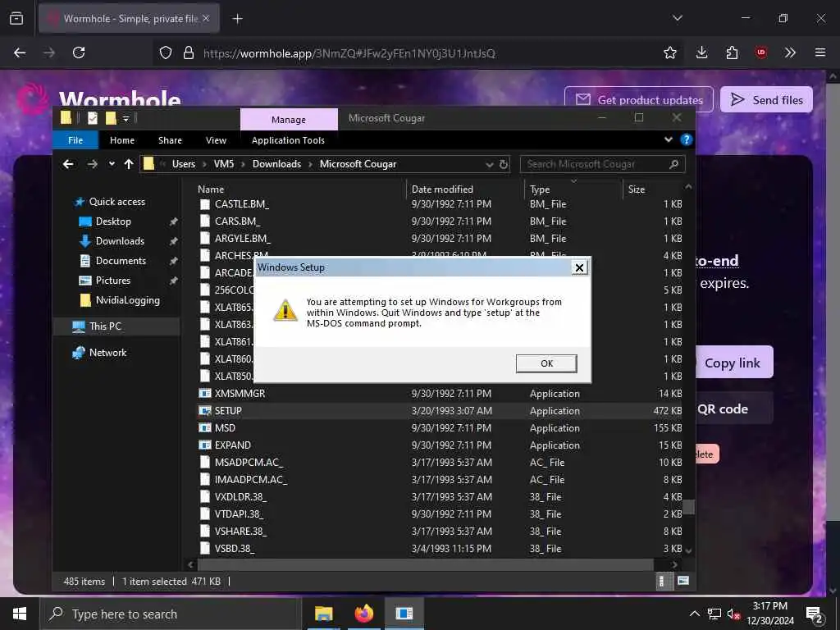840x630 pixels.
Task: Open Explorer help question mark icon
Action: (687, 139)
